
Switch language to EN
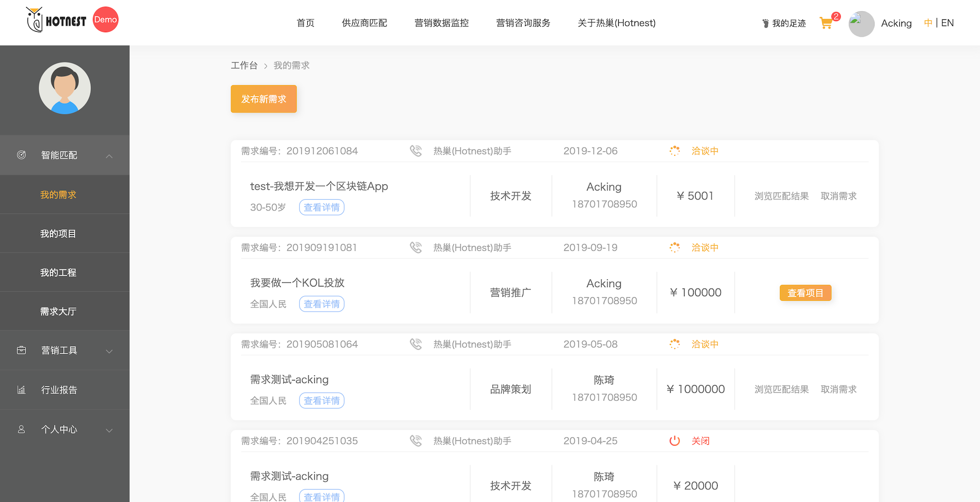[x=947, y=23]
